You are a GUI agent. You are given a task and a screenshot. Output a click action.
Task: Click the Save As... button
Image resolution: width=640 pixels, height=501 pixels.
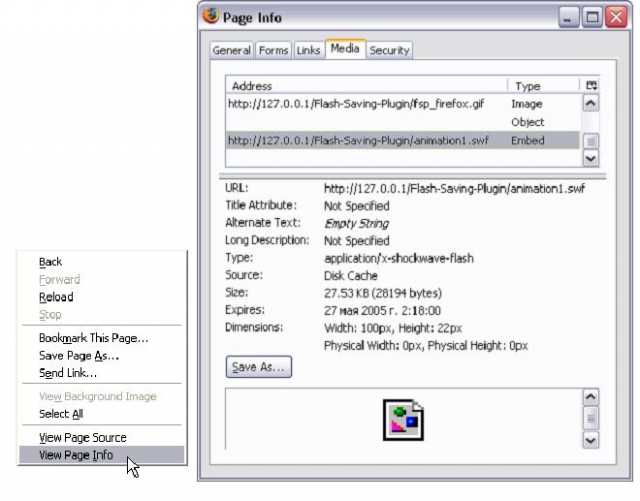point(259,368)
